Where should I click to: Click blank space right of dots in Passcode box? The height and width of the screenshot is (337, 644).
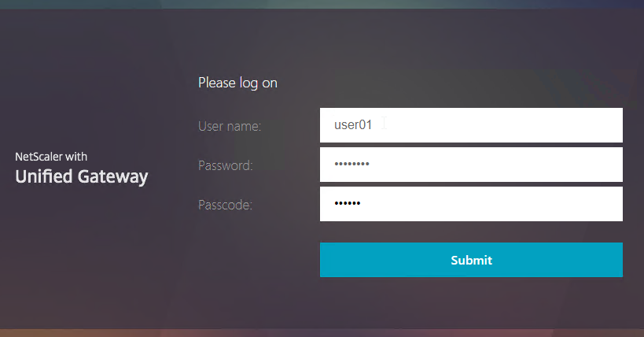[493, 204]
